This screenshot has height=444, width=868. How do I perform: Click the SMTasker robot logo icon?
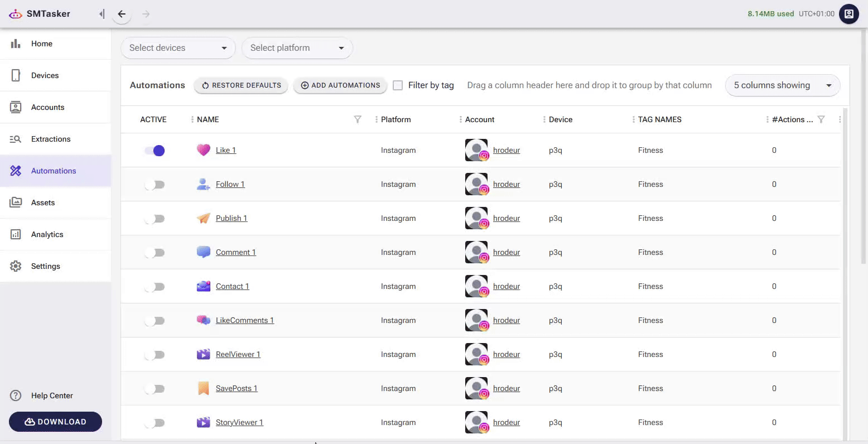(16, 14)
